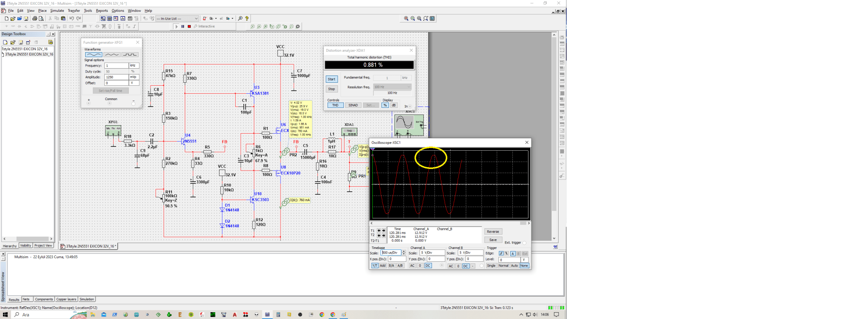Click Windows Start button on taskbar

[5, 315]
